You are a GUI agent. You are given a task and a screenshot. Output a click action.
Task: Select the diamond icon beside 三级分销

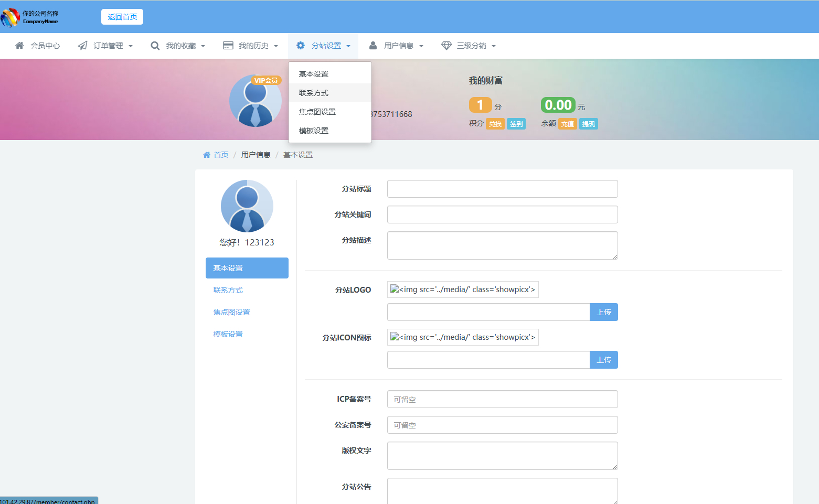pos(446,46)
